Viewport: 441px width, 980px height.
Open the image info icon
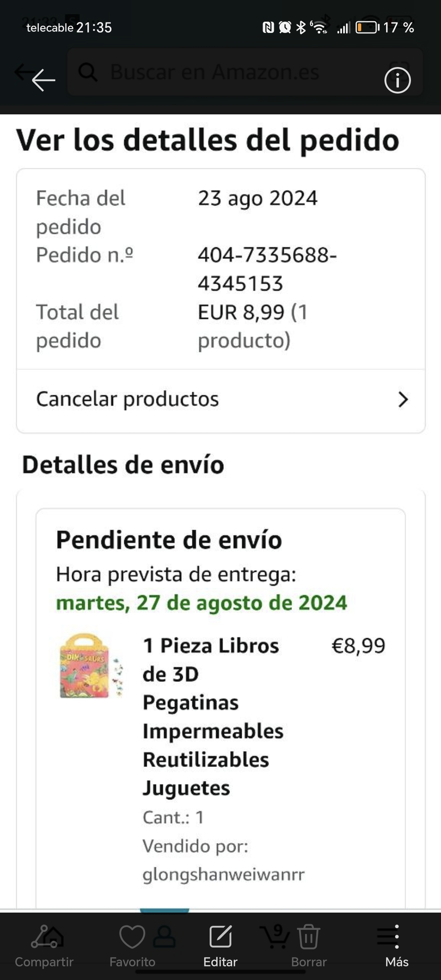pyautogui.click(x=397, y=80)
